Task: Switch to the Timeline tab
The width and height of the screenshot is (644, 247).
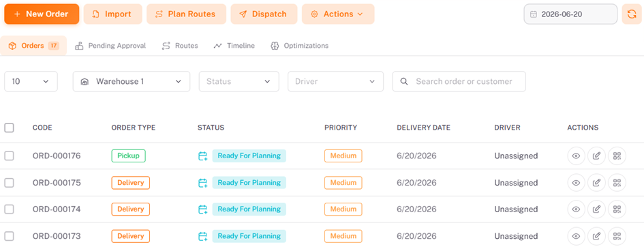Action: (234, 46)
